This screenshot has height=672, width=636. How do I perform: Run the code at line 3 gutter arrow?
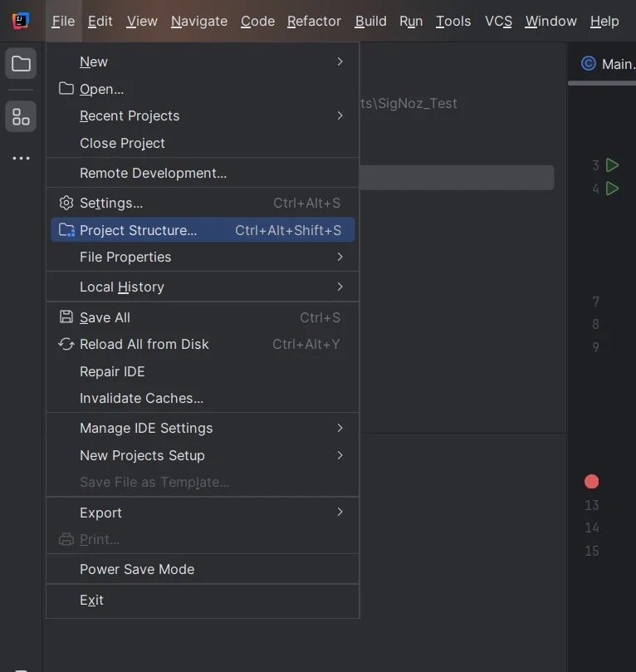612,165
